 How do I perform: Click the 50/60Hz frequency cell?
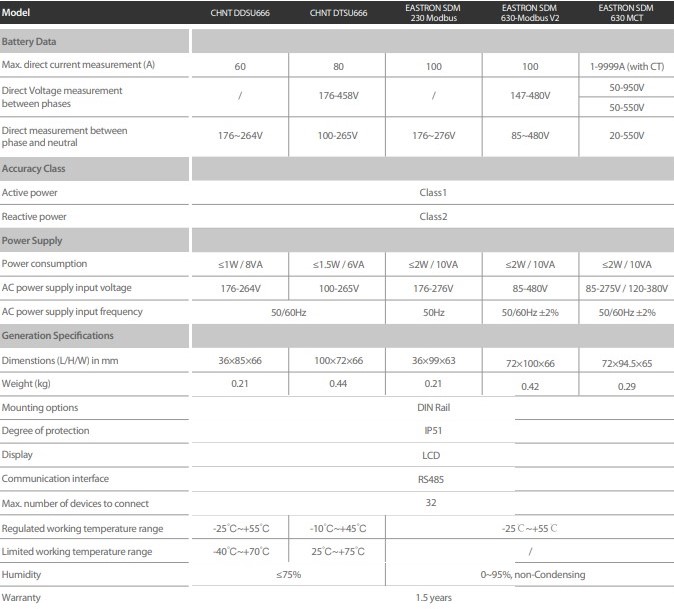coord(288,312)
